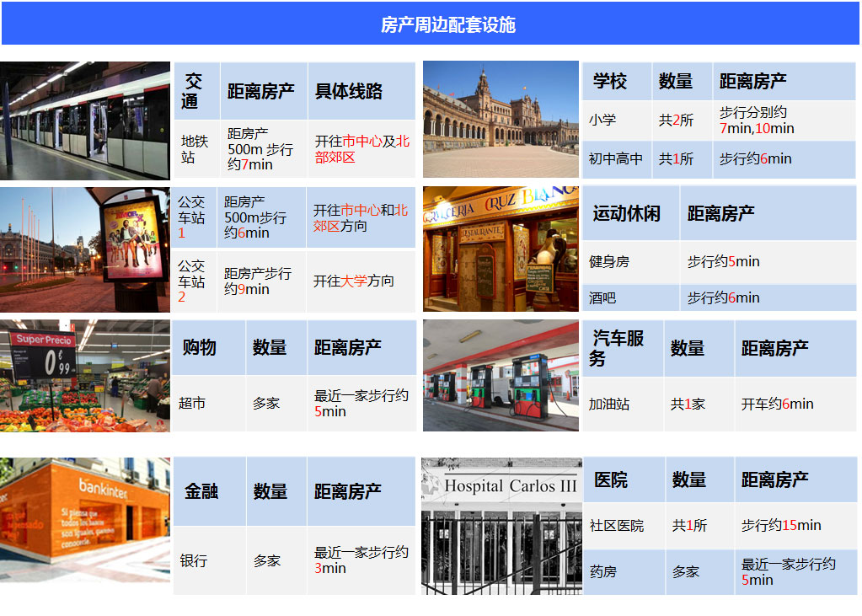Select the 运动休闲 header cell
Image resolution: width=862 pixels, height=616 pixels.
pyautogui.click(x=630, y=213)
